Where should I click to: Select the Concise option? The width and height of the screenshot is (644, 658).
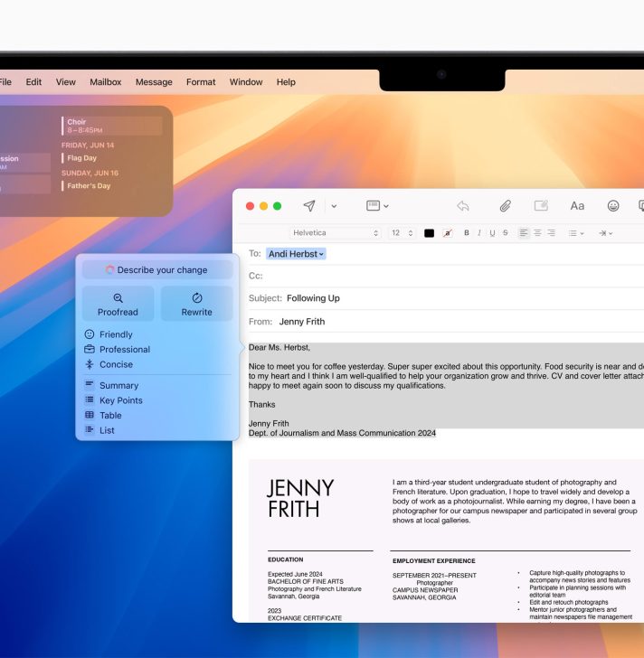click(116, 364)
